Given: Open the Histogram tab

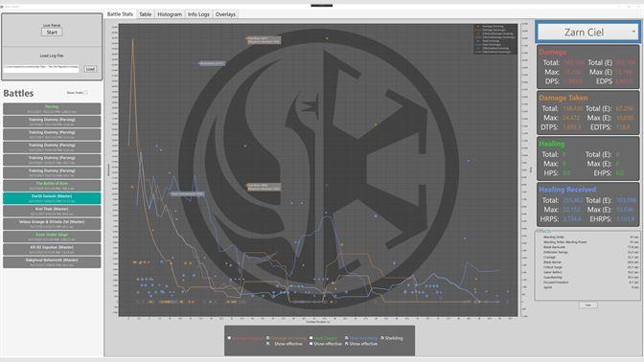Looking at the screenshot, I should click(170, 14).
